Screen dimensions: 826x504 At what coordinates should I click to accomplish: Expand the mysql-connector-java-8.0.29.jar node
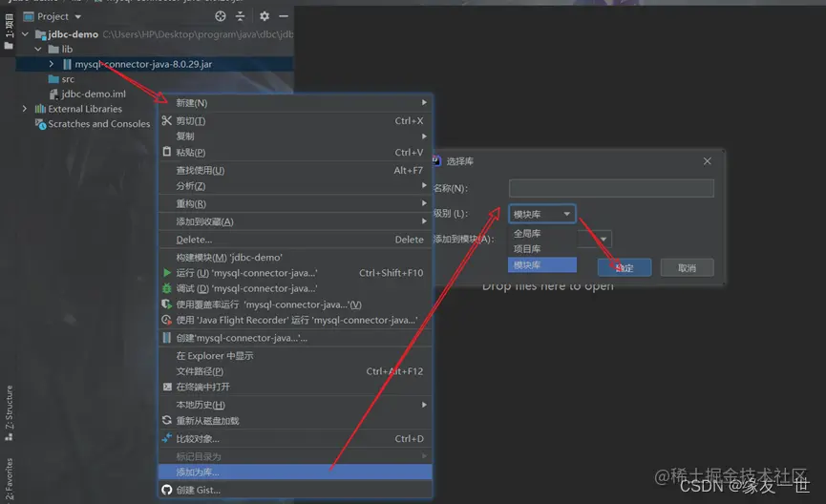tap(52, 64)
